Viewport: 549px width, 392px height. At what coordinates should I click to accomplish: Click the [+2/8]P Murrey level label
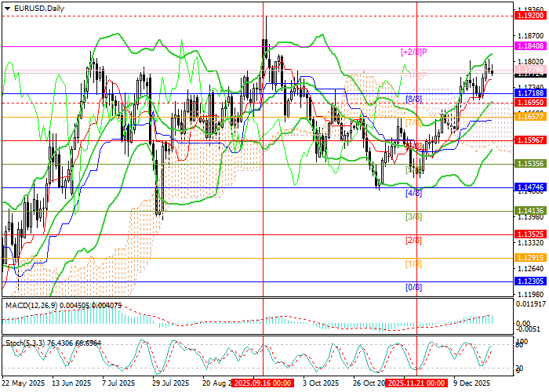(414, 53)
